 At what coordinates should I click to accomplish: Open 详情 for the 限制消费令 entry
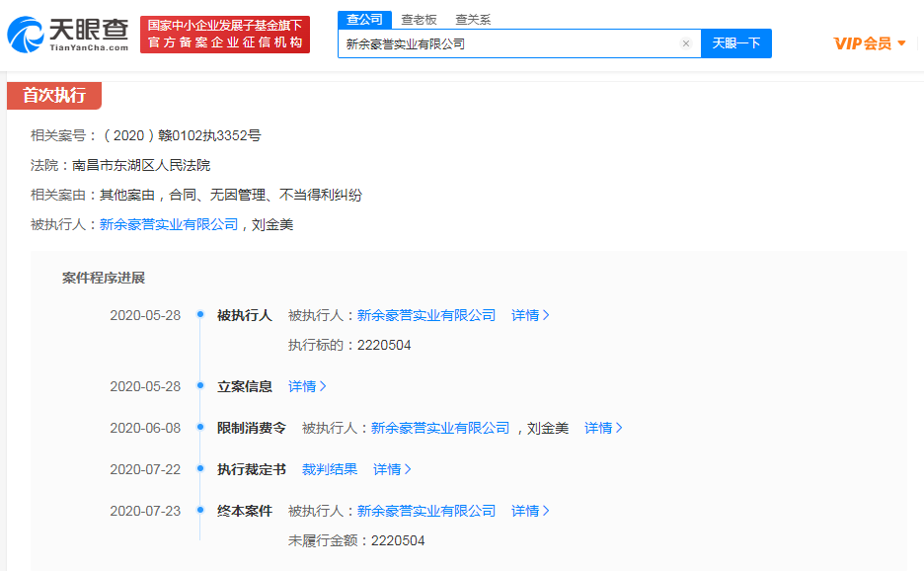pyautogui.click(x=603, y=429)
